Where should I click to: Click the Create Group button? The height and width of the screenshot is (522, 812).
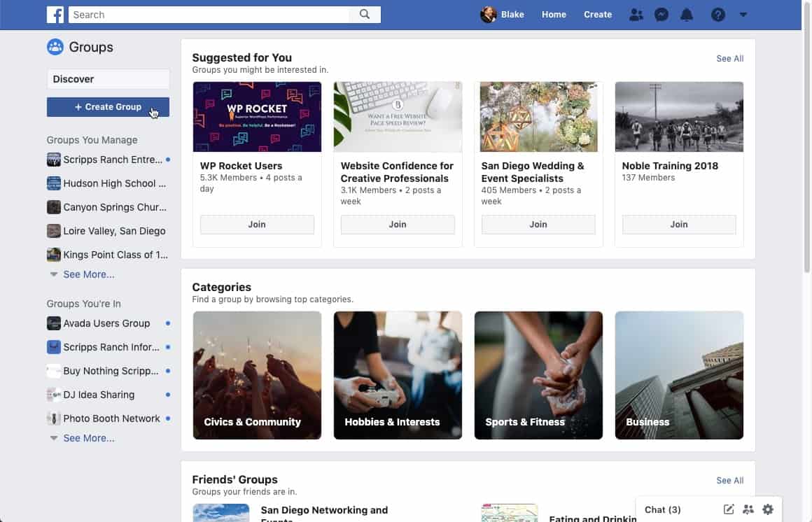click(108, 106)
